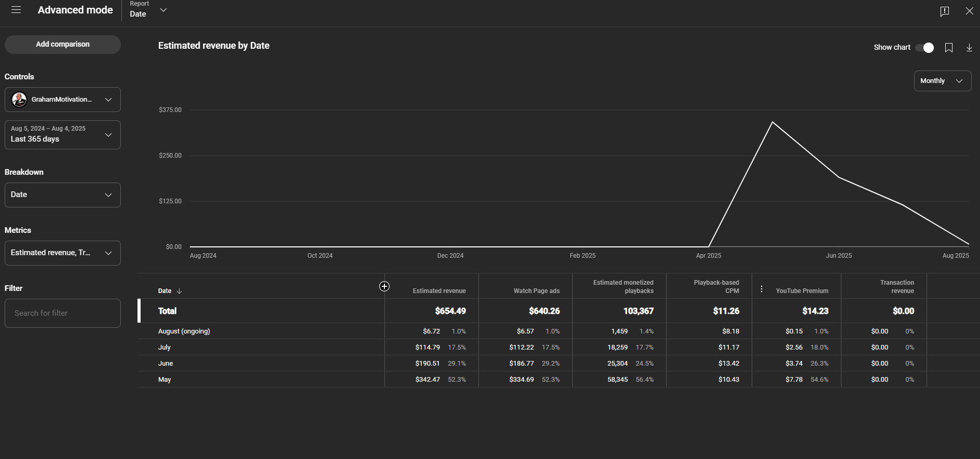The image size is (980, 459).
Task: Expand the Metrics Estimated revenue dropdown
Action: (x=63, y=253)
